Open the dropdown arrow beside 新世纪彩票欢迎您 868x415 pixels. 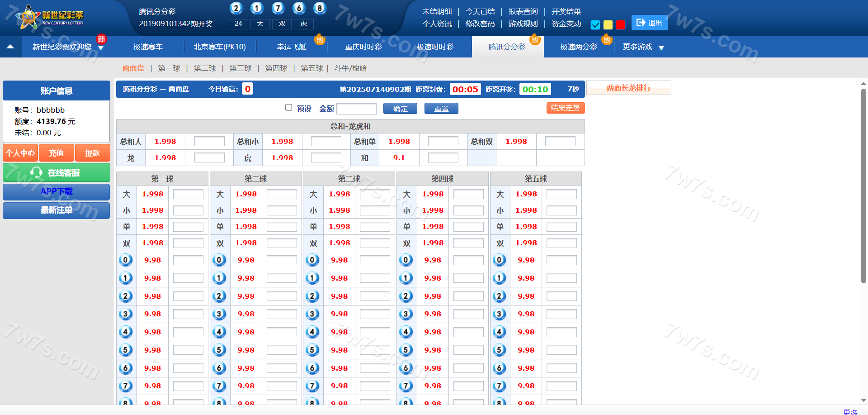click(101, 48)
